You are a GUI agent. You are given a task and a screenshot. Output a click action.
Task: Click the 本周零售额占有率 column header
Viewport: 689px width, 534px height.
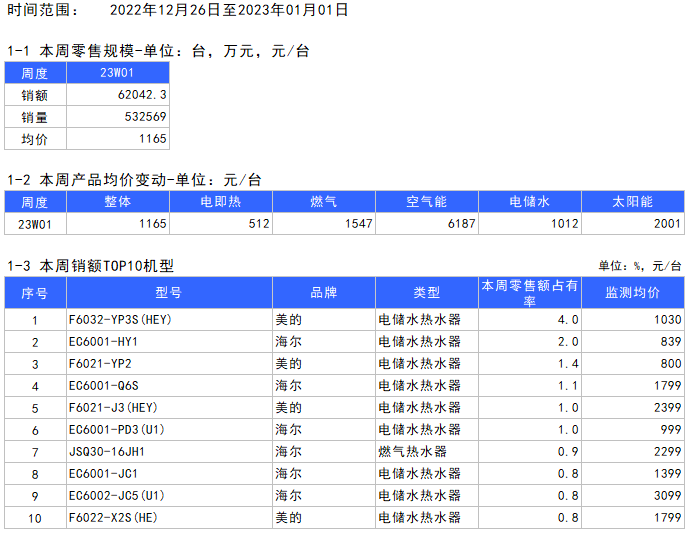pyautogui.click(x=529, y=293)
